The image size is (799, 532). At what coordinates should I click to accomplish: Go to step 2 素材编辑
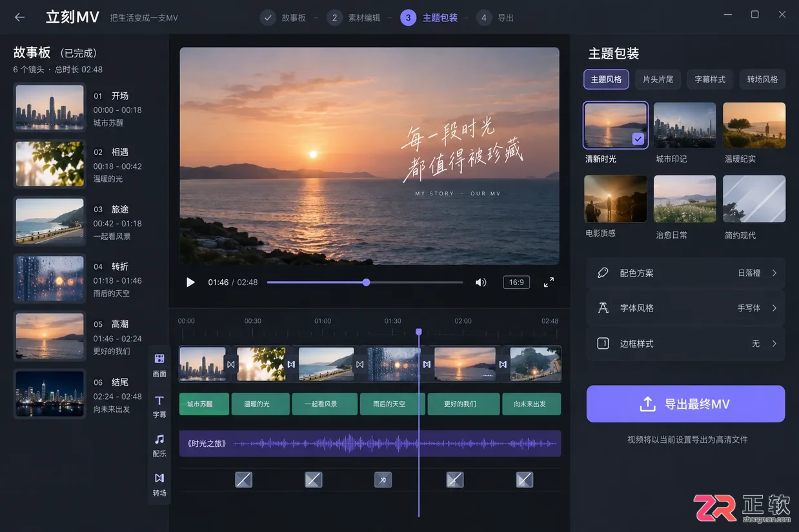point(353,17)
